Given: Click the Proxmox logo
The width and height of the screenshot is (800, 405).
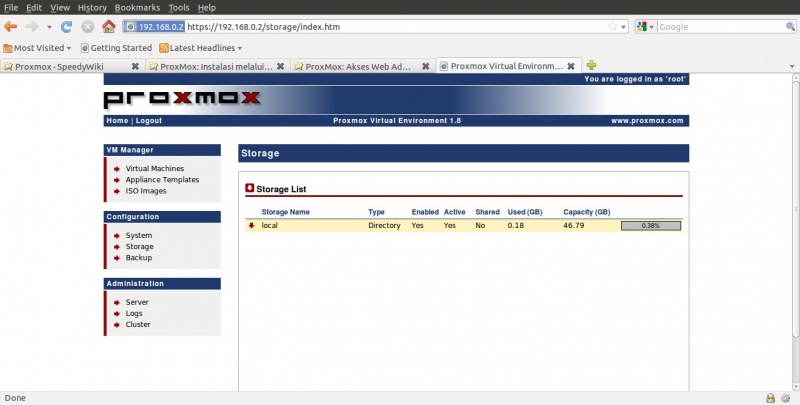Looking at the screenshot, I should pyautogui.click(x=182, y=99).
